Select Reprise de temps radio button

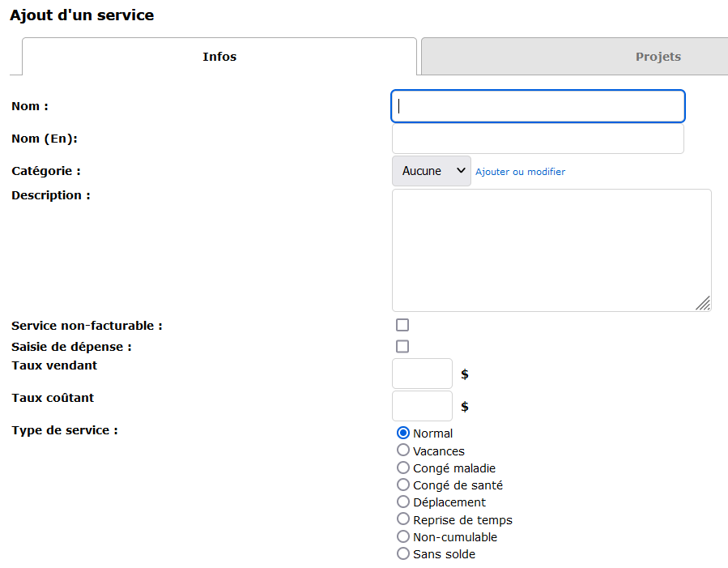[x=403, y=519]
